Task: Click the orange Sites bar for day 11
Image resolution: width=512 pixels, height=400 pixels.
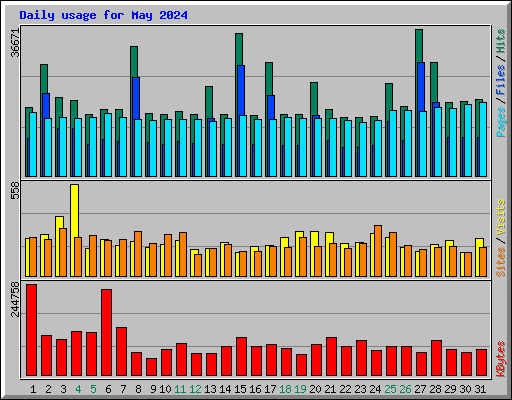Action: [x=183, y=254]
